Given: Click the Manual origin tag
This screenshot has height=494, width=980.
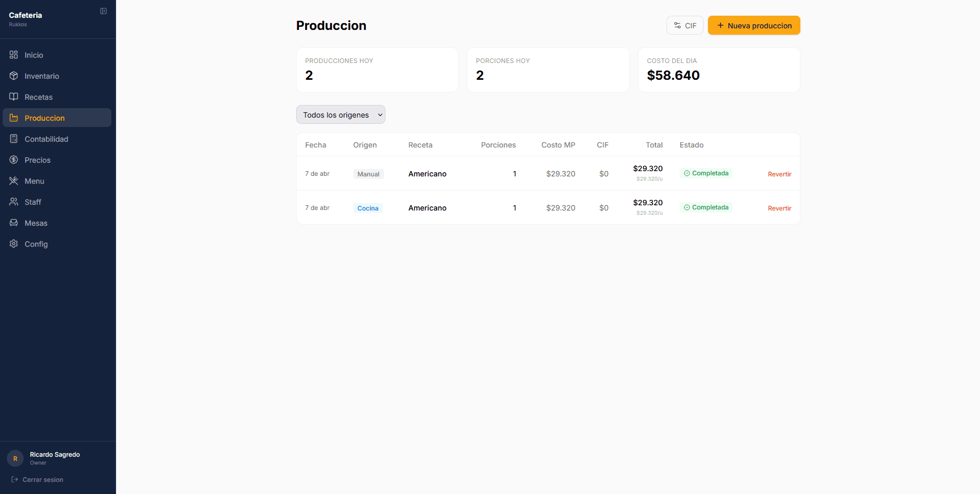Looking at the screenshot, I should pyautogui.click(x=368, y=174).
